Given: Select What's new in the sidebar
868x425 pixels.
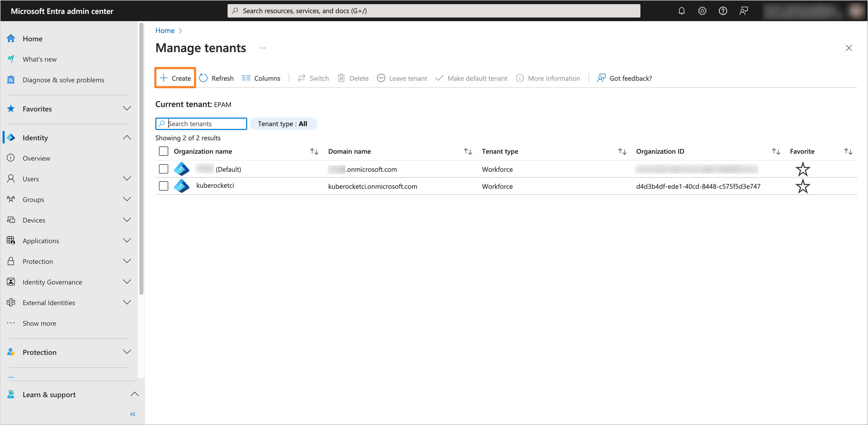Looking at the screenshot, I should pyautogui.click(x=39, y=59).
